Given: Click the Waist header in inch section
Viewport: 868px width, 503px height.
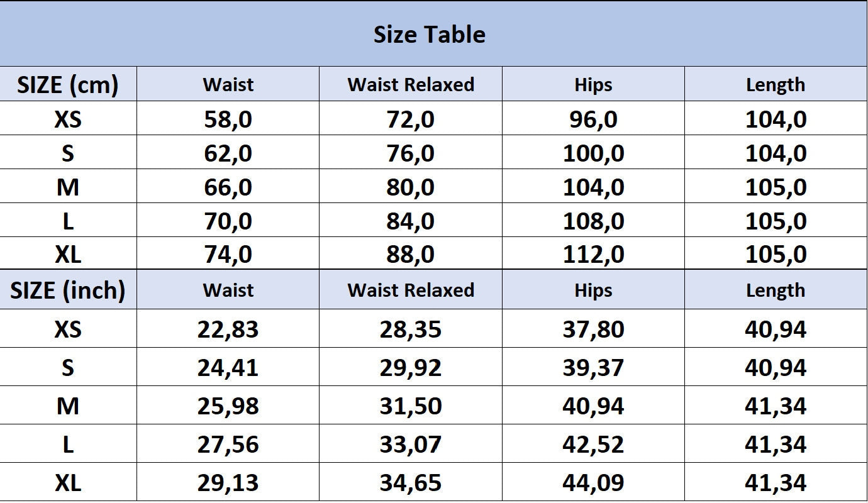Looking at the screenshot, I should point(228,290).
